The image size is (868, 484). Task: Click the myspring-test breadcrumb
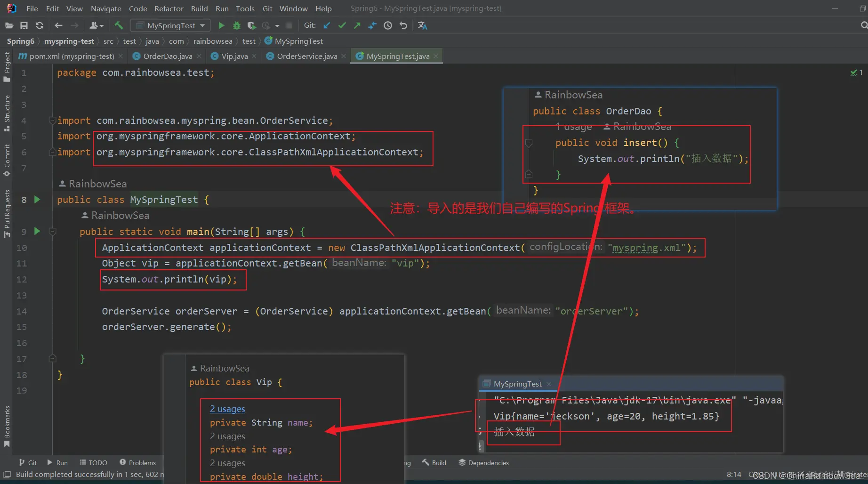(69, 41)
